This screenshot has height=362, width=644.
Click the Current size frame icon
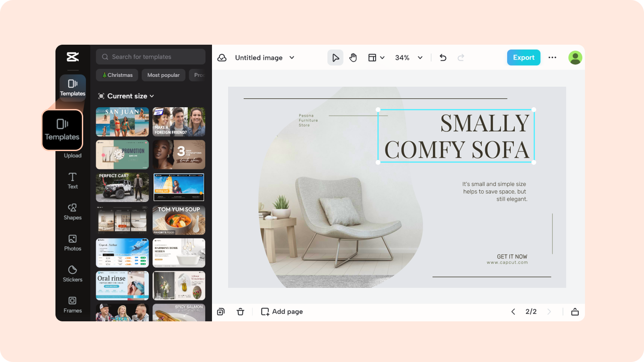[101, 96]
